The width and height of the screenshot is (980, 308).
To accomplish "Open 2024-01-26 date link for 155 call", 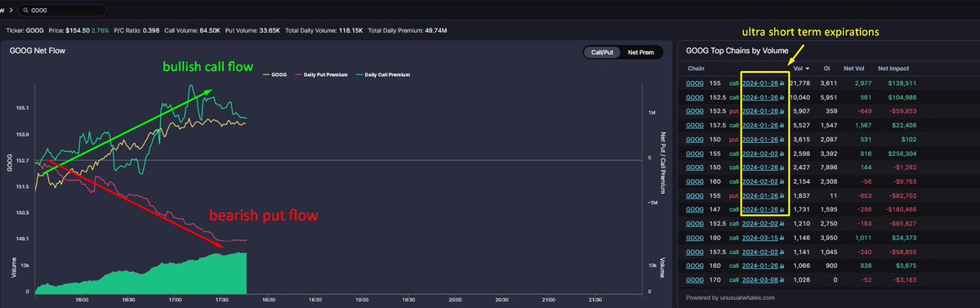I will tap(760, 83).
